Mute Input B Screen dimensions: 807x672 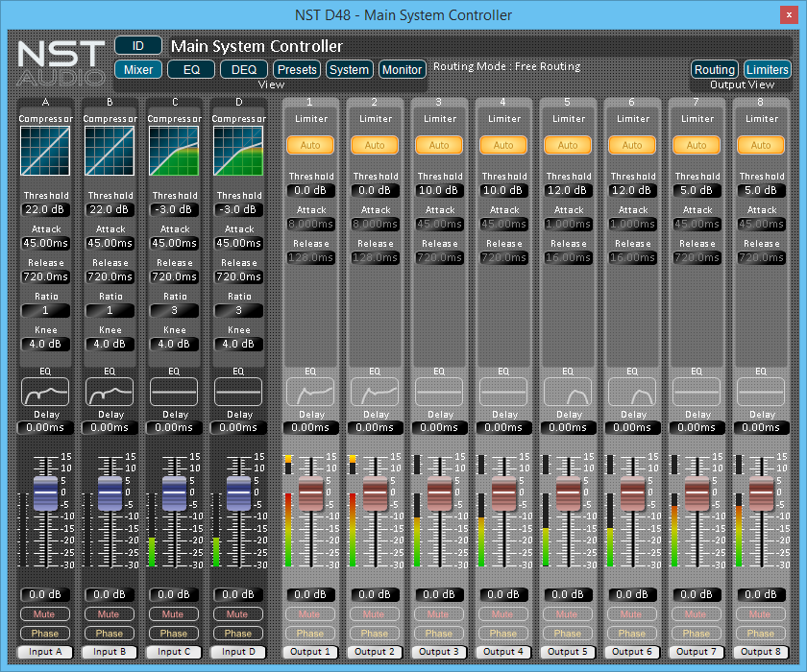[109, 613]
